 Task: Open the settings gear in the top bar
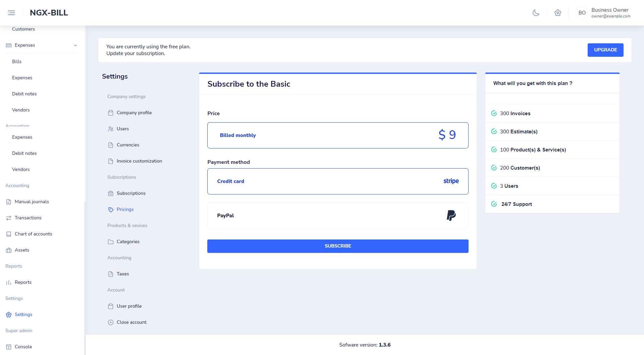point(558,13)
